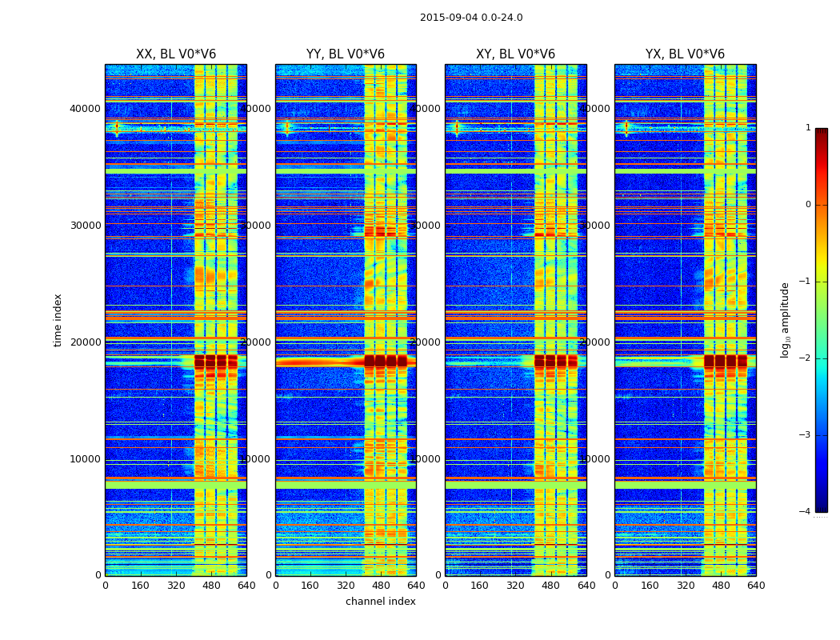Click the dark red burst in YX panel

click(726, 361)
